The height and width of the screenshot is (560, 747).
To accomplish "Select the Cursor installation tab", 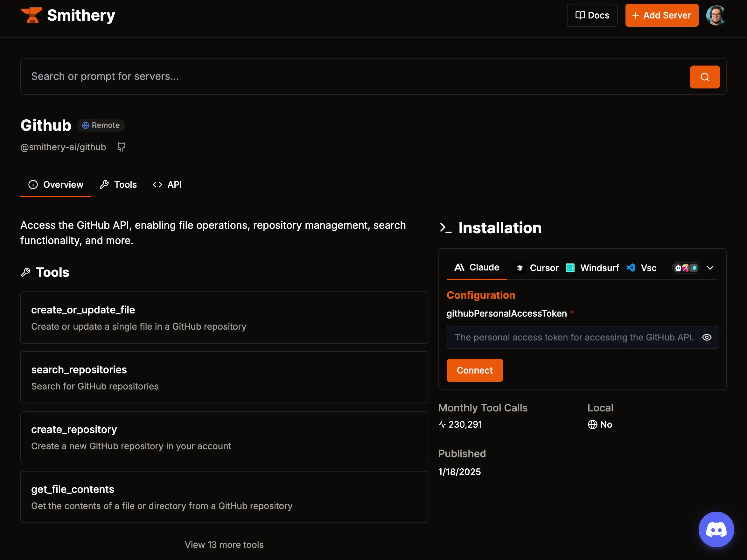I will pos(537,268).
